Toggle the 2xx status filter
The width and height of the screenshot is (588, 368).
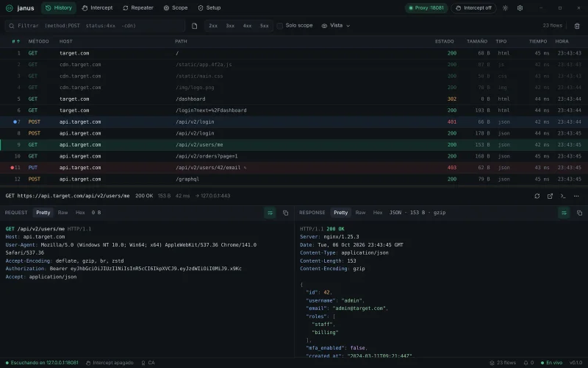pyautogui.click(x=213, y=26)
